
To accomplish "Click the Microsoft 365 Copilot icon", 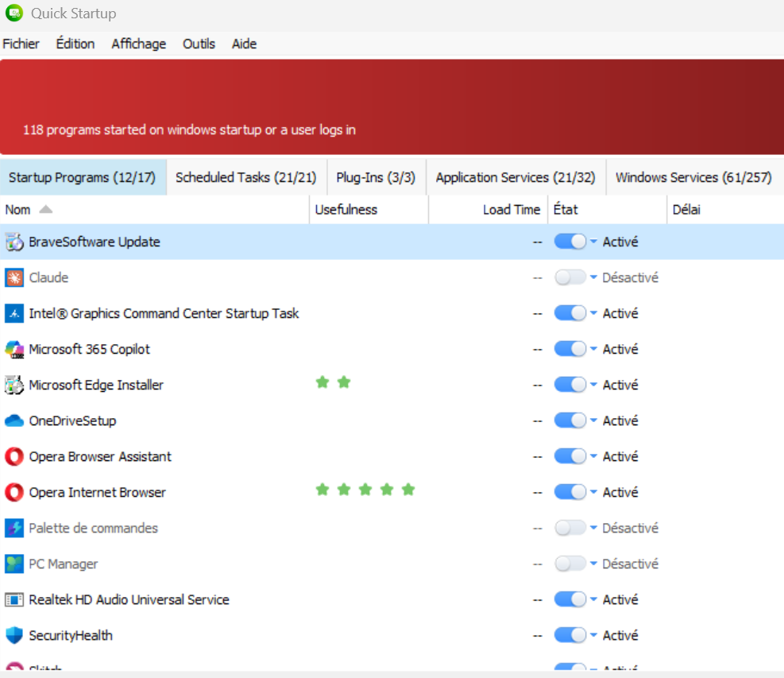I will pos(14,349).
